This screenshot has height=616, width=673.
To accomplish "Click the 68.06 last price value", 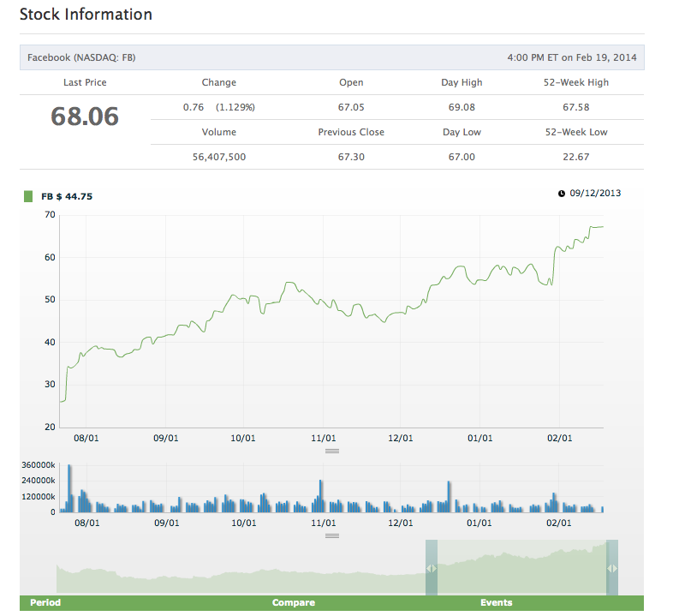I will 85,117.
